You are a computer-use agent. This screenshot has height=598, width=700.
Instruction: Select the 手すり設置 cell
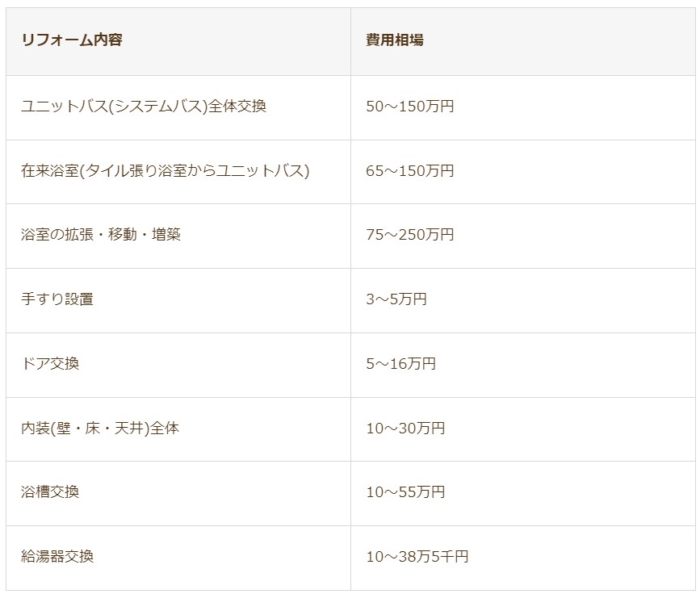(x=57, y=299)
